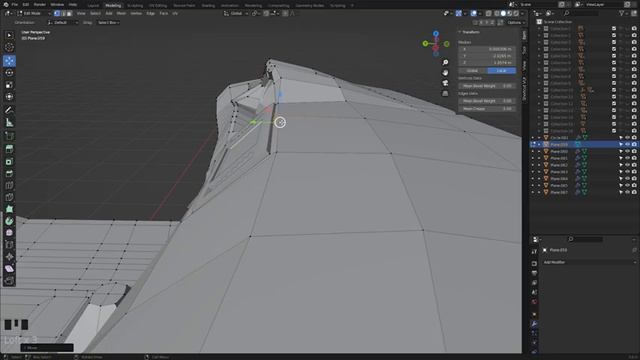This screenshot has width=640, height=360.
Task: Open the File menu
Action: coord(15,4)
